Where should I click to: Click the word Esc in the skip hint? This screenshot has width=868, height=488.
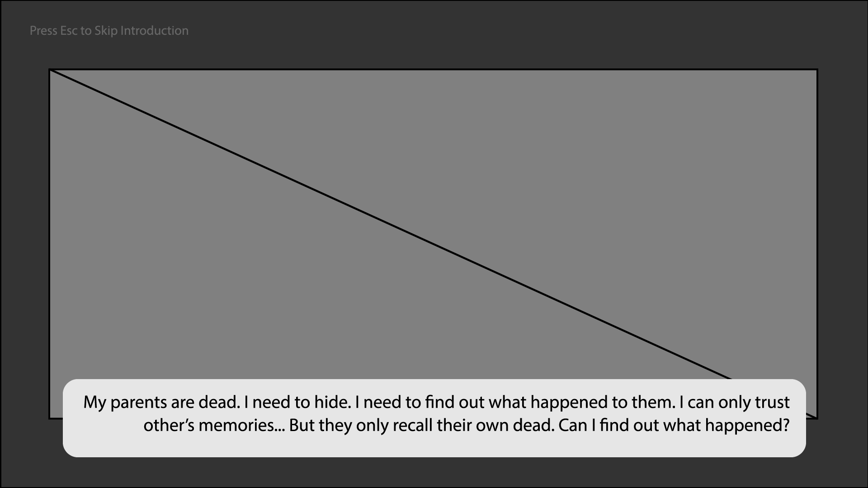pos(70,31)
